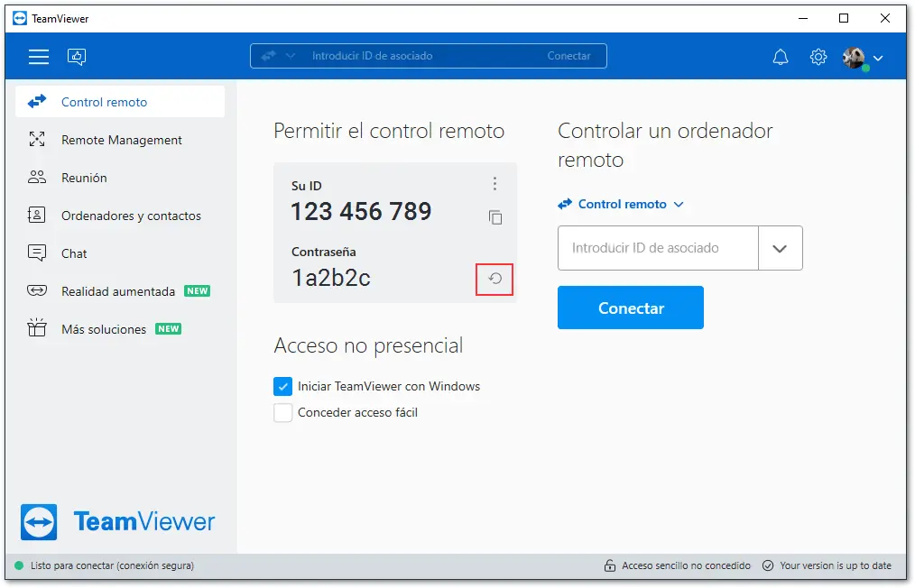The image size is (915, 588).
Task: Open the hamburger menu icon
Action: pos(39,57)
